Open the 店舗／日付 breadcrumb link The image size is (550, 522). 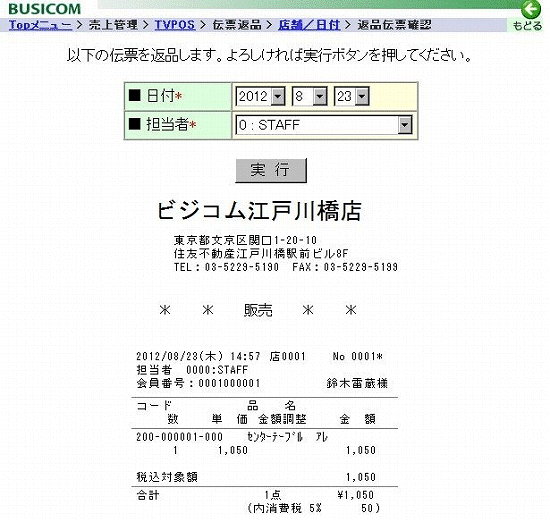309,25
